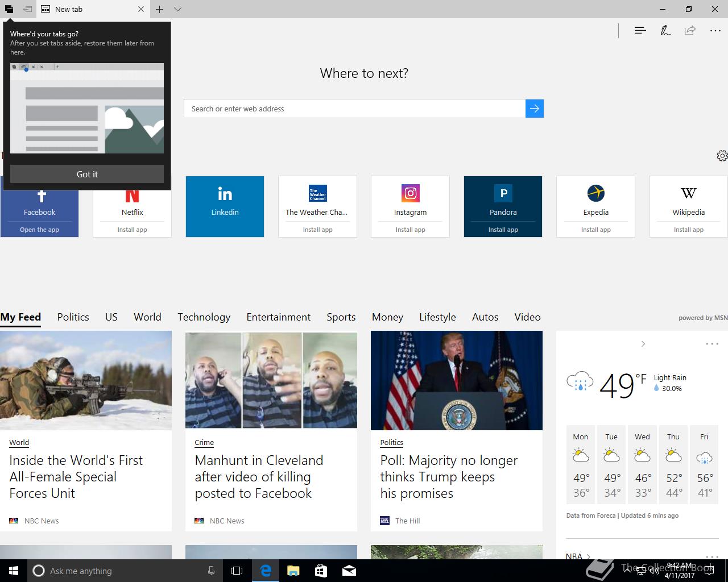Screen dimensions: 728x582
Task: Open the Settings and more ellipsis menu
Action: pyautogui.click(x=715, y=31)
